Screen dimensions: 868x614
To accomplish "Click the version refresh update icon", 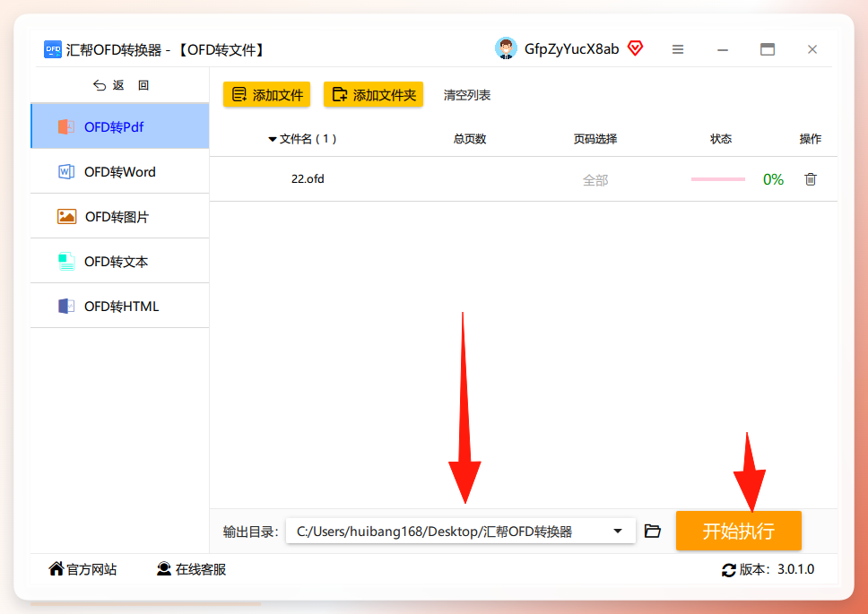I will pos(728,570).
